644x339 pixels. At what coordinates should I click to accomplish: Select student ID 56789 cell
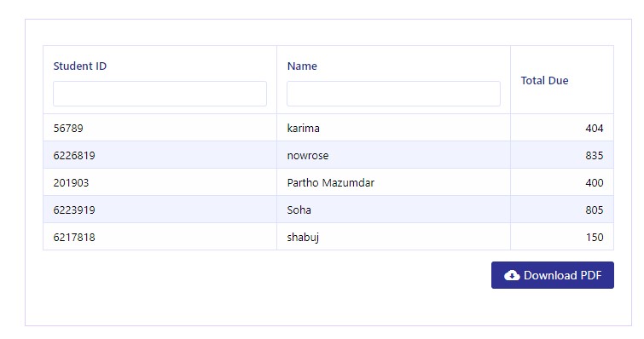(x=160, y=128)
